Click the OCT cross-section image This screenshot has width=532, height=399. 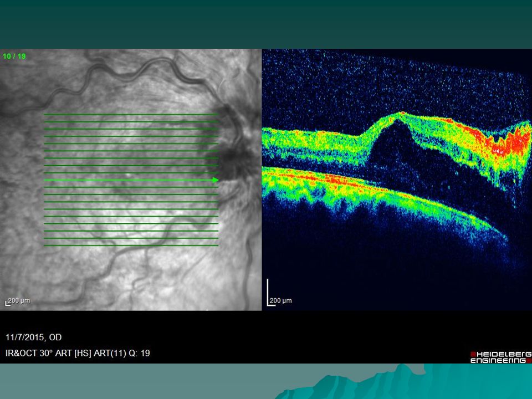(x=397, y=180)
